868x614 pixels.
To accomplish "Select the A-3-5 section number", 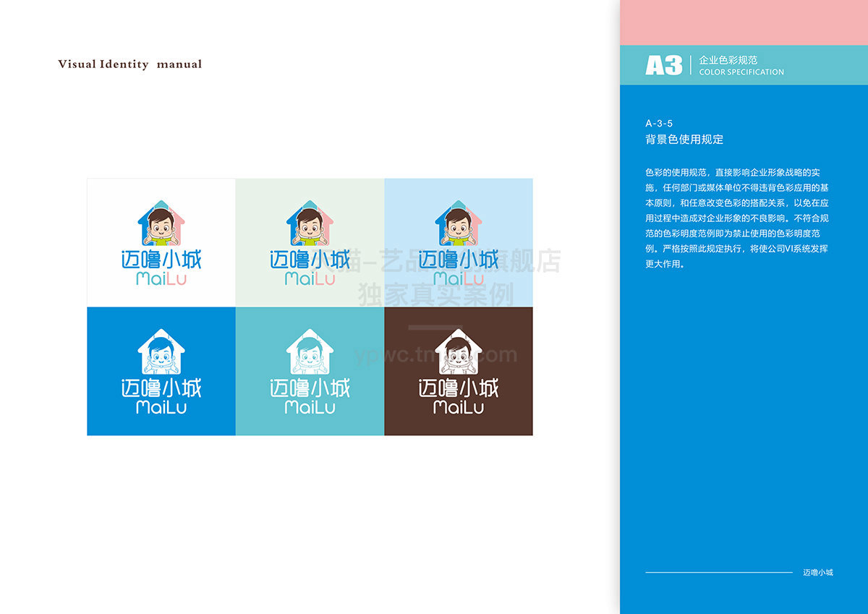I will tap(659, 124).
